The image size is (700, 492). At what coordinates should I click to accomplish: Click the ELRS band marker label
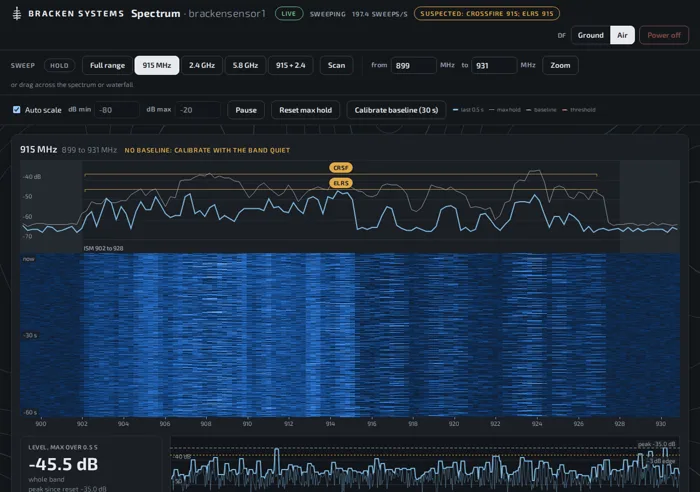(x=341, y=183)
